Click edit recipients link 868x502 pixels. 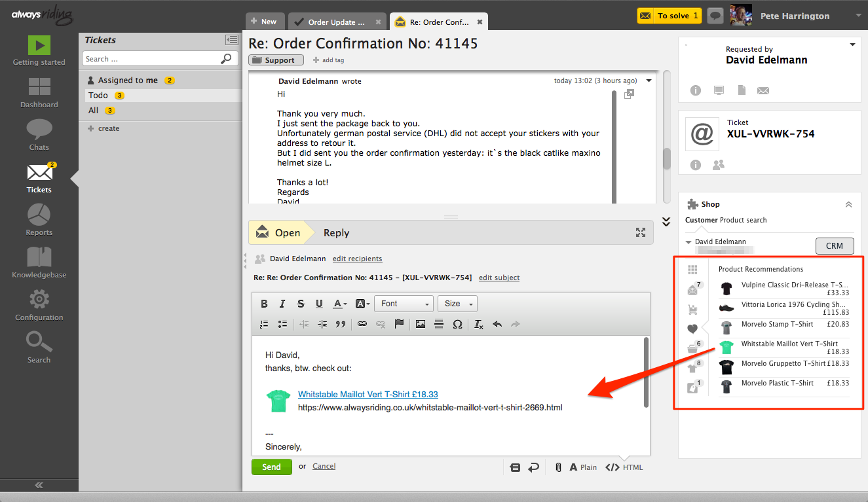(x=357, y=259)
